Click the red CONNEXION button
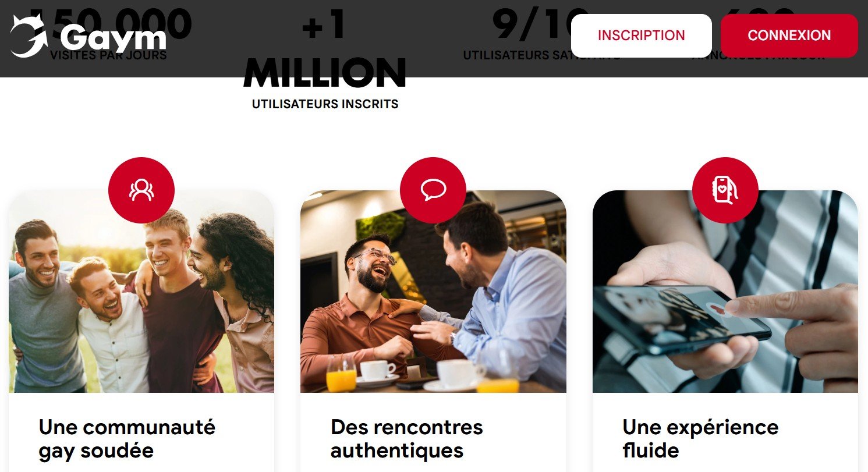 point(789,36)
